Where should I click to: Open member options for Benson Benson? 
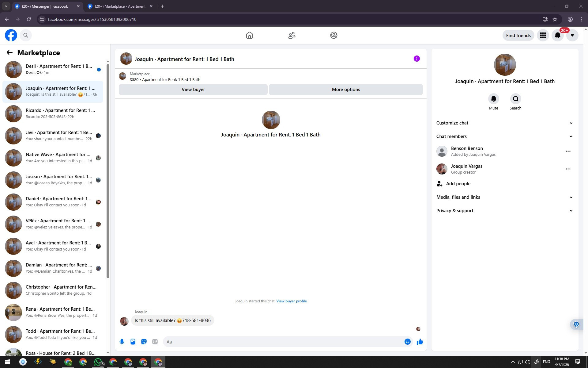pyautogui.click(x=568, y=151)
